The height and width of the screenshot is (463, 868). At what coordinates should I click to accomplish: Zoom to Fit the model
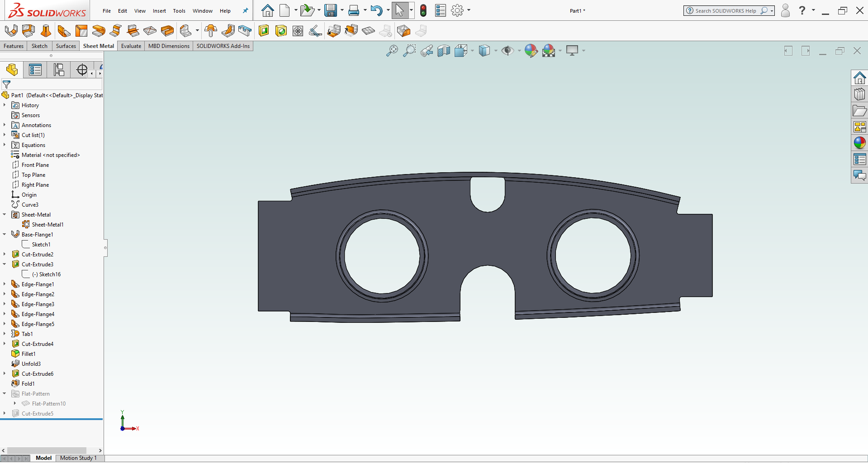click(x=393, y=51)
